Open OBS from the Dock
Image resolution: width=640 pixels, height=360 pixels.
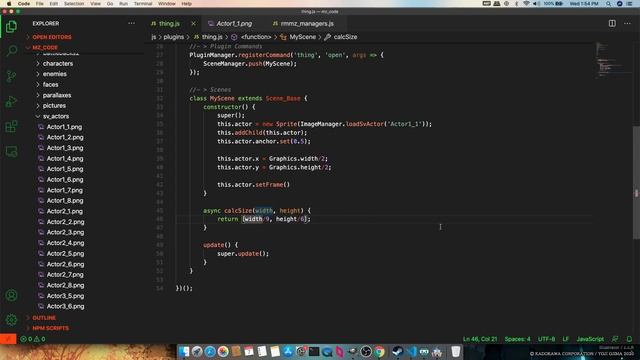click(366, 351)
